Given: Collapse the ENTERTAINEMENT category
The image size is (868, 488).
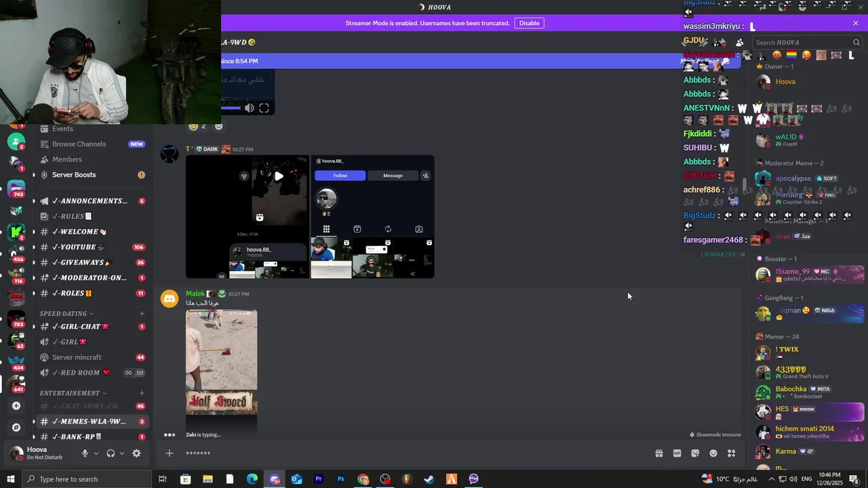Looking at the screenshot, I should [73, 393].
